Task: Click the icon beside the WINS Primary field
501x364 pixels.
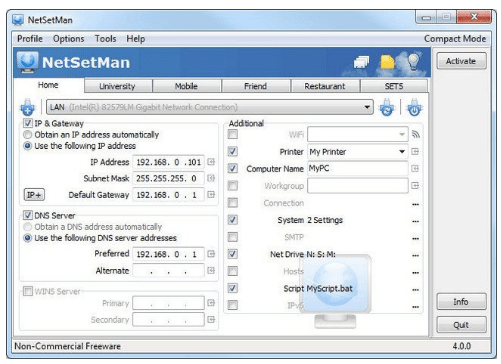Action: 211,303
